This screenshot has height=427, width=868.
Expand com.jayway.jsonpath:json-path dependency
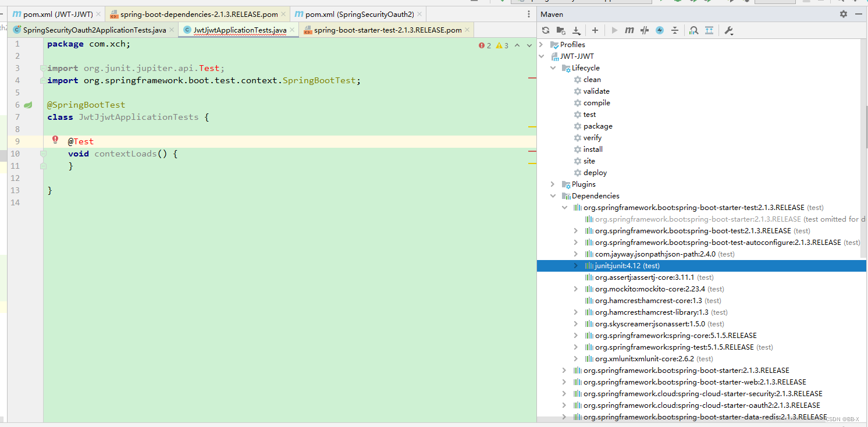576,254
